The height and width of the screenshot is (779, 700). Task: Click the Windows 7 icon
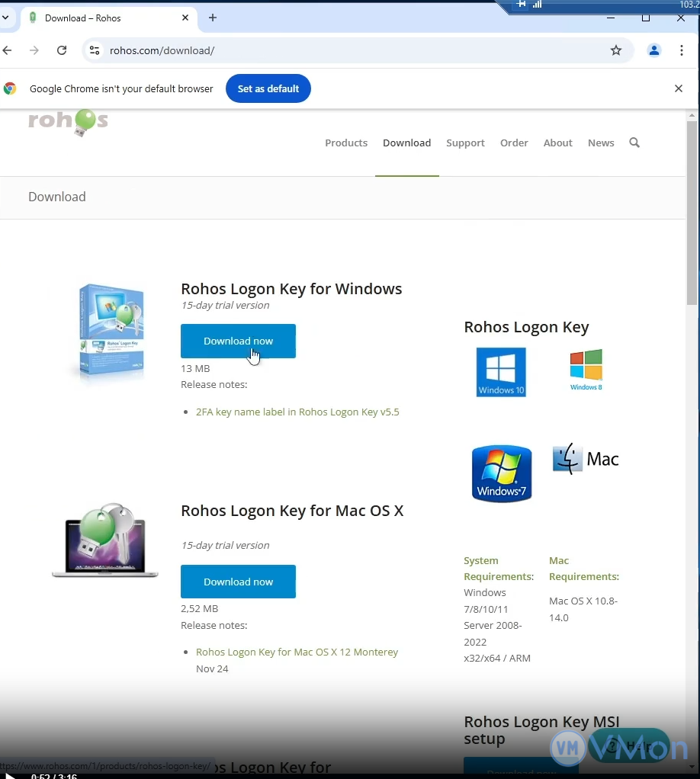(x=502, y=473)
